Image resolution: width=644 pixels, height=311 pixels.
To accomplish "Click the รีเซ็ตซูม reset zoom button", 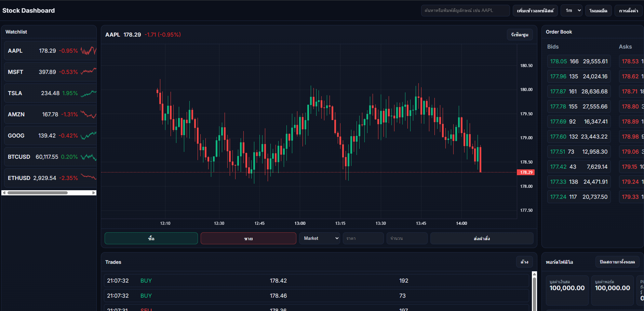I will tap(519, 35).
